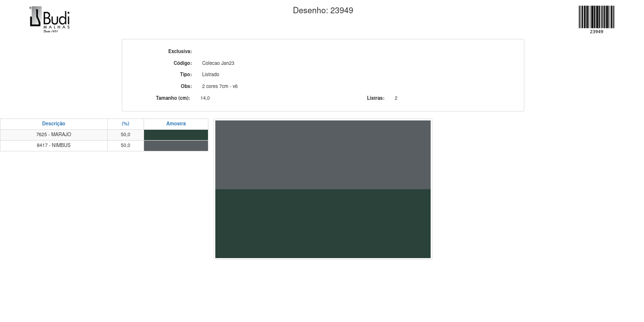Click the Listras label
The height and width of the screenshot is (322, 644).
376,98
